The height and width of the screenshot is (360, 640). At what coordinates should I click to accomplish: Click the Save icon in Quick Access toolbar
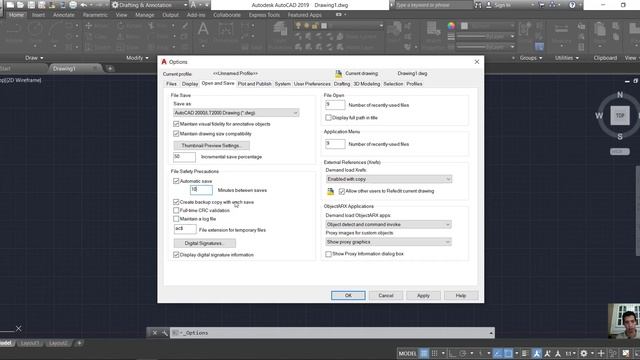31,5
